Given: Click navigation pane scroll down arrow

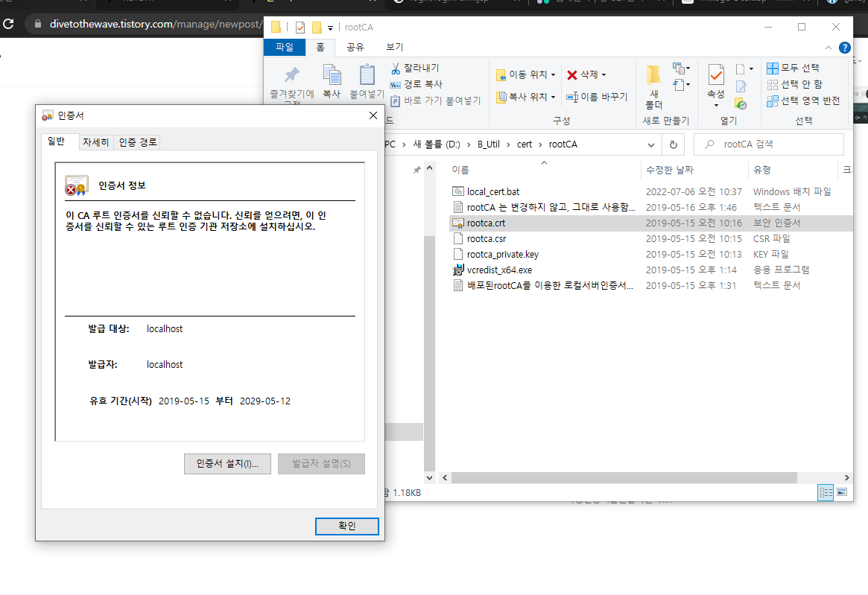Looking at the screenshot, I should 430,477.
